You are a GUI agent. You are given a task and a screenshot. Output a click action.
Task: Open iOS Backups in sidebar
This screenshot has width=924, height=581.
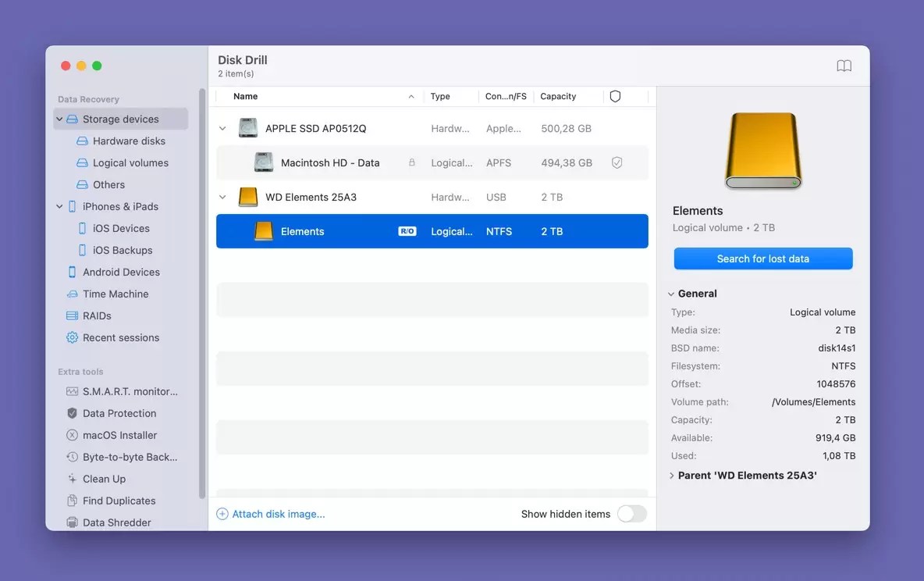[123, 250]
